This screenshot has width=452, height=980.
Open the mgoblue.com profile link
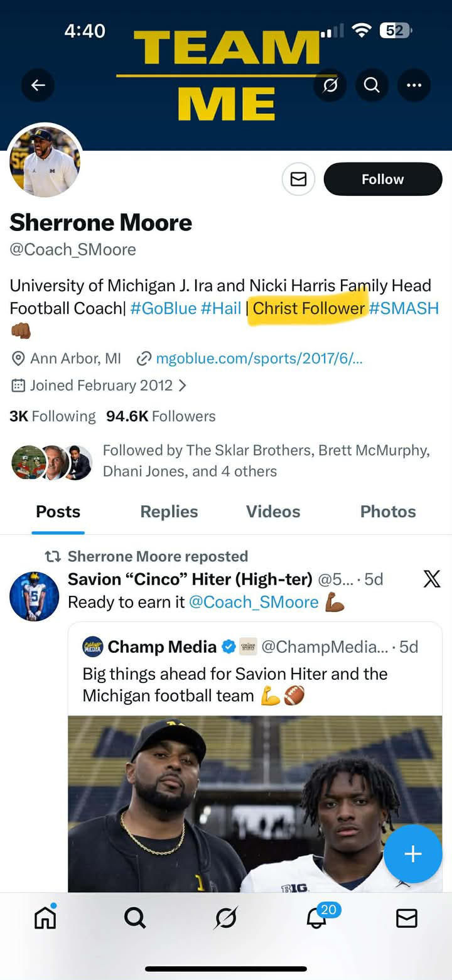259,358
